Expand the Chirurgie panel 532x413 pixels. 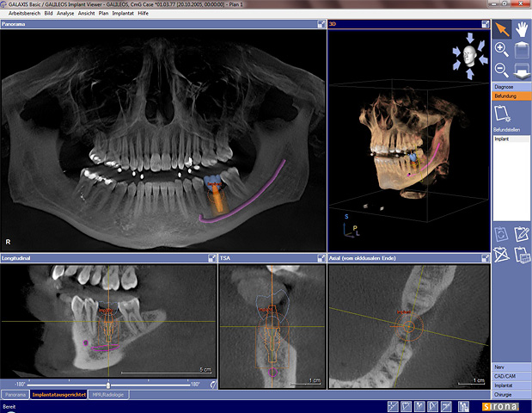511,395
